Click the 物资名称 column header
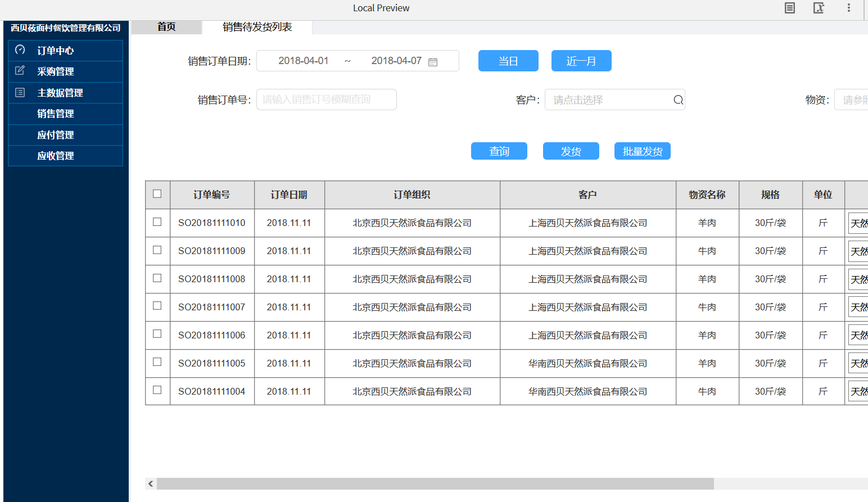The width and height of the screenshot is (868, 502). point(707,195)
